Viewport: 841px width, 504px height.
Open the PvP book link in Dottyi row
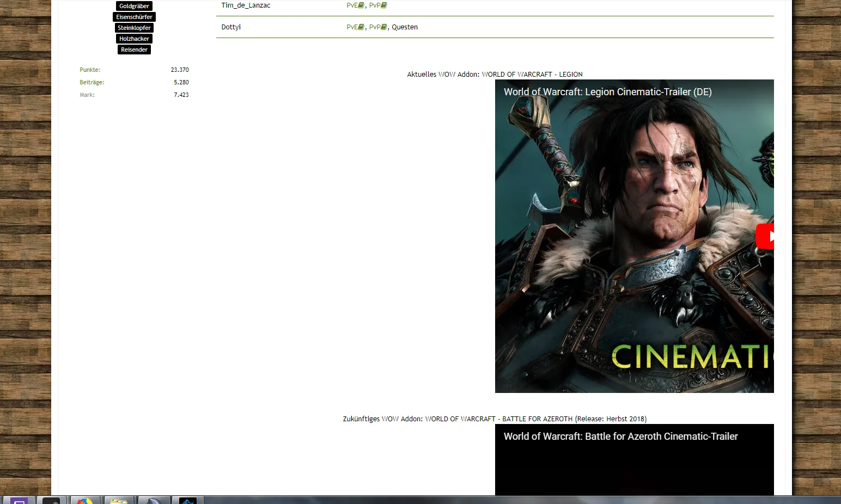coord(378,27)
